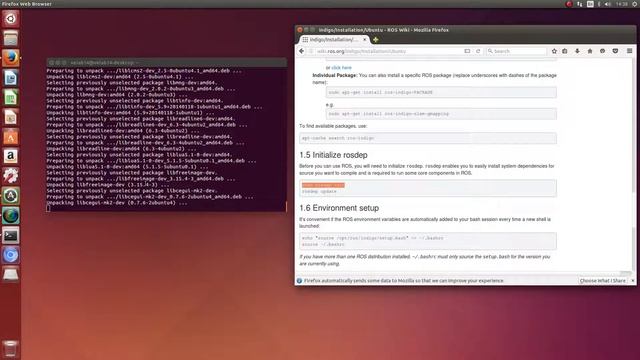Image resolution: width=640 pixels, height=360 pixels.
Task: Open the Trash in the launcher
Action: pos(11,349)
